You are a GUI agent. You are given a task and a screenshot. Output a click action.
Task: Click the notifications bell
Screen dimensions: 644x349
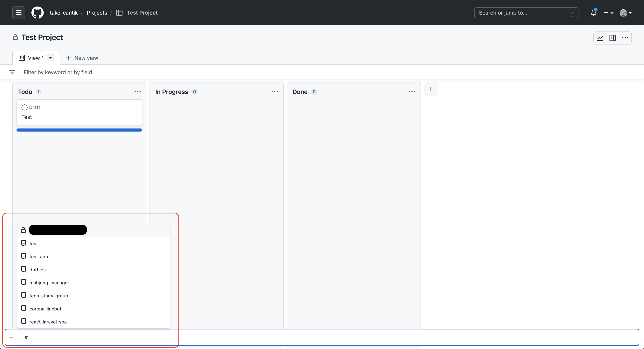point(593,12)
